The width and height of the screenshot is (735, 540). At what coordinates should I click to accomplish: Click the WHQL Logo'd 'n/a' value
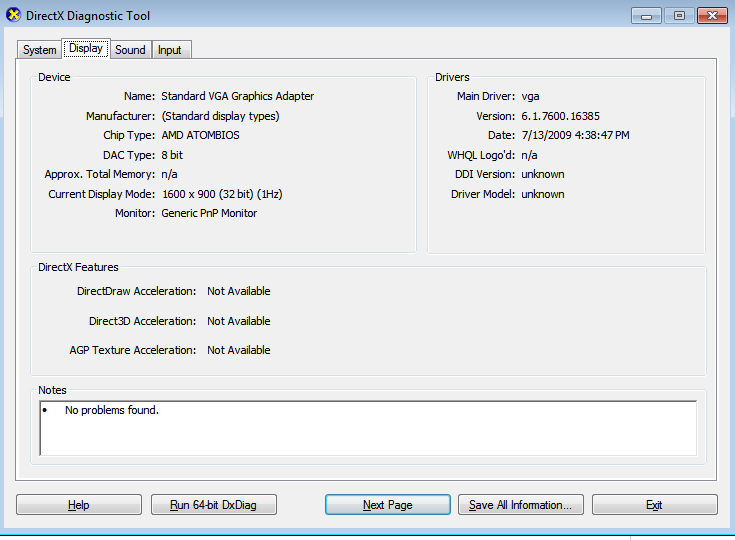coord(529,155)
